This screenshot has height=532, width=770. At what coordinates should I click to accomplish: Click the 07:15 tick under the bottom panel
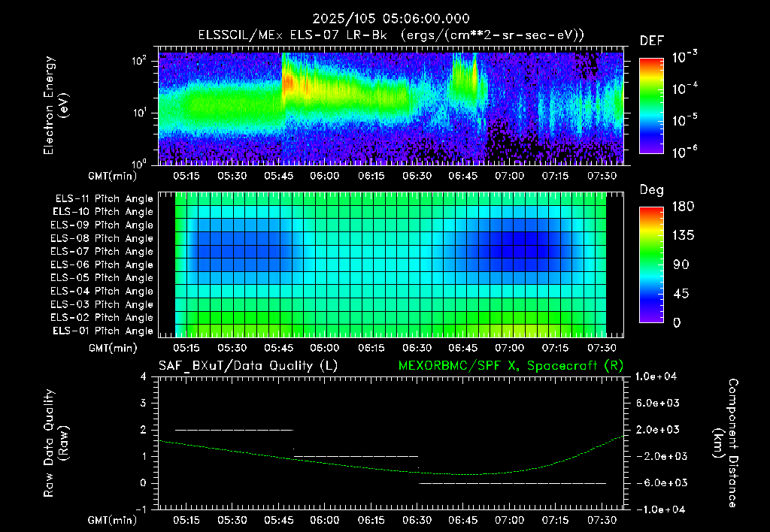click(x=556, y=520)
